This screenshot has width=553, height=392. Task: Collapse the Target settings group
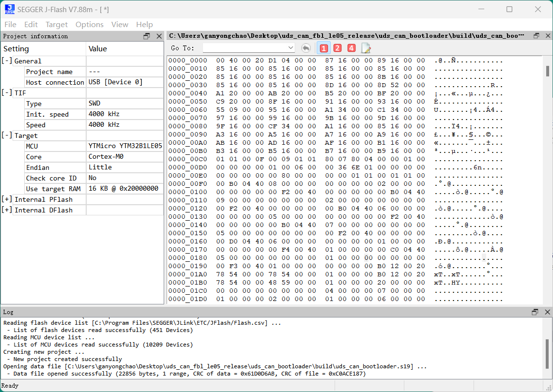pyautogui.click(x=7, y=135)
